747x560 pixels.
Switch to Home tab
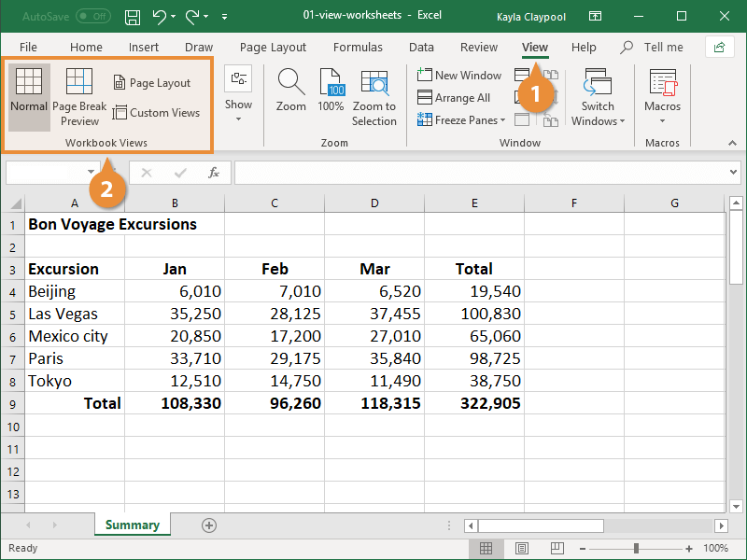[x=86, y=48]
